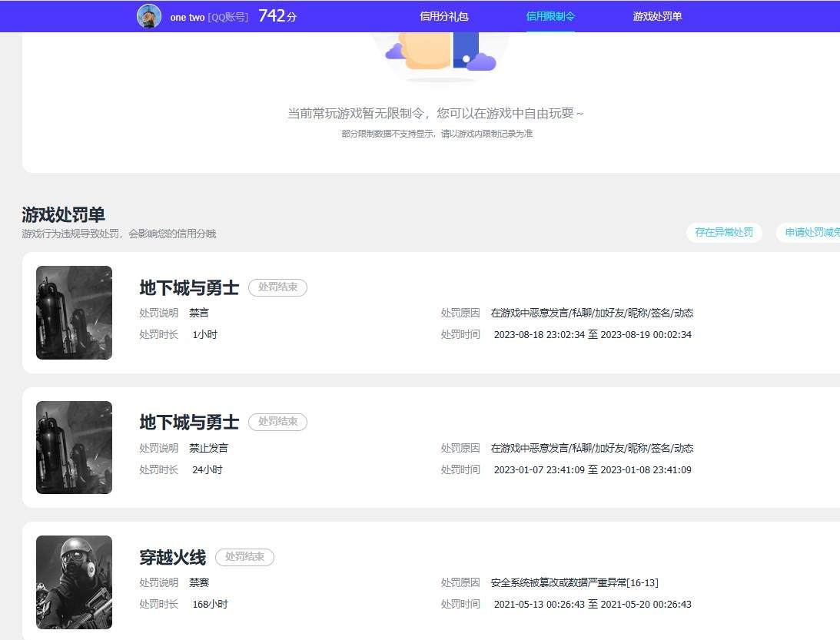Open the 地下城与勇士 thumbnail for the 24小时 penalty

(74, 447)
